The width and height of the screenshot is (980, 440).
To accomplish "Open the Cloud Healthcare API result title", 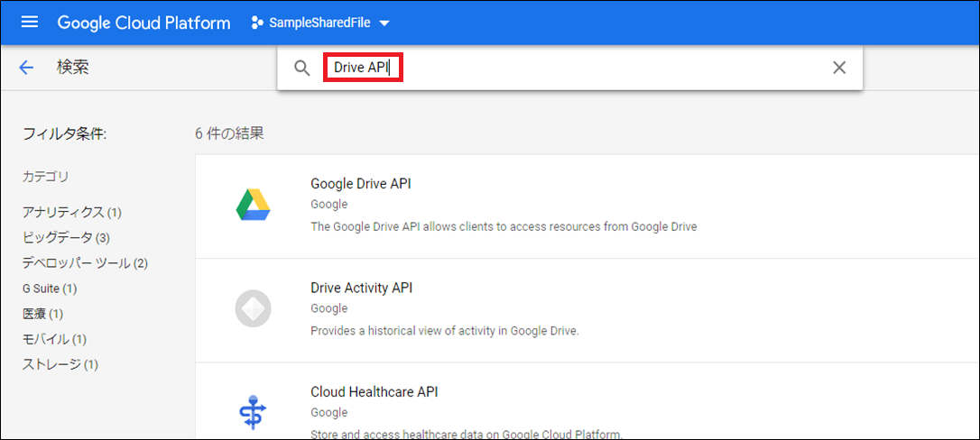I will click(x=374, y=392).
